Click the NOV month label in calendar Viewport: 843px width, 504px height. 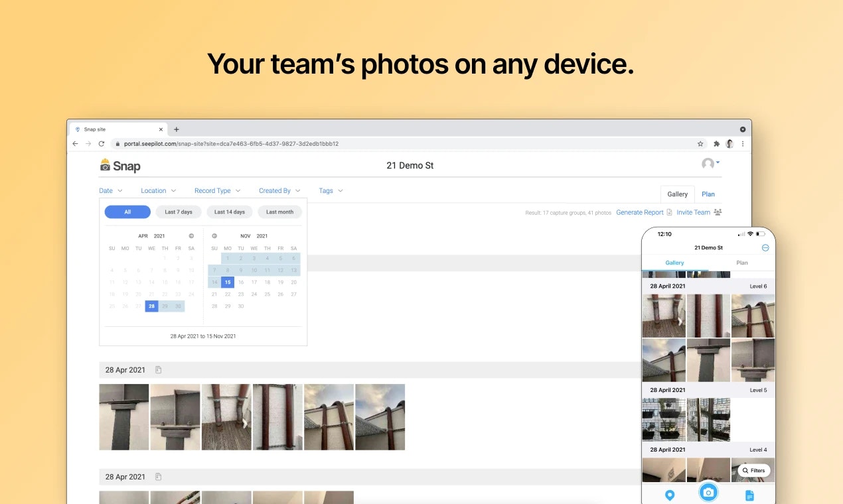click(246, 236)
